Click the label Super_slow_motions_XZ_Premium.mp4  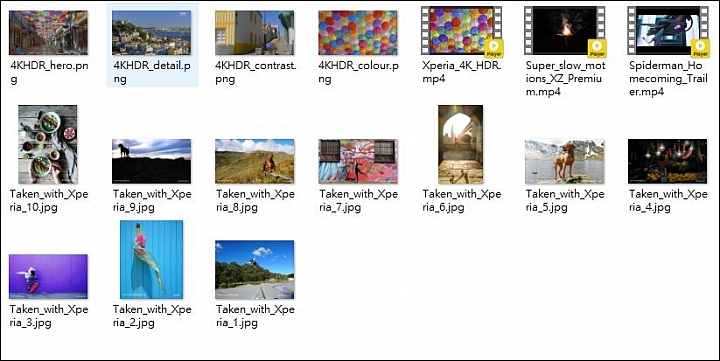tap(566, 79)
